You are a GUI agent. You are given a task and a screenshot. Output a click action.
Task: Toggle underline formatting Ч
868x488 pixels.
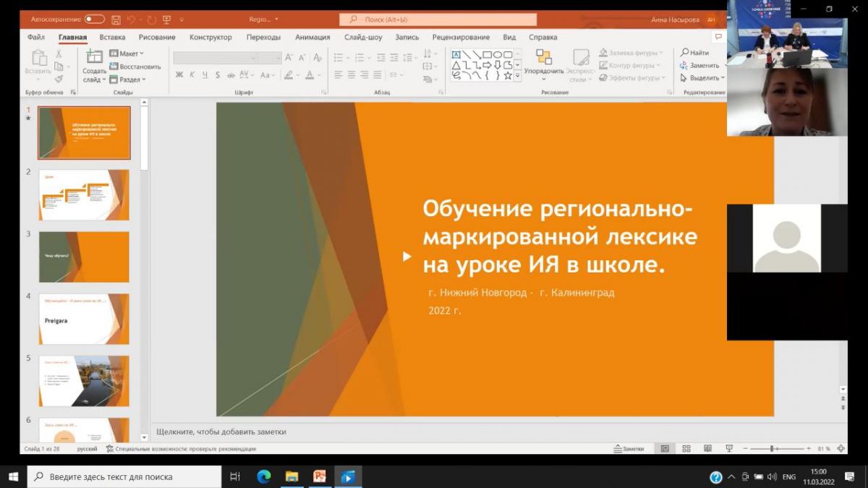point(205,74)
